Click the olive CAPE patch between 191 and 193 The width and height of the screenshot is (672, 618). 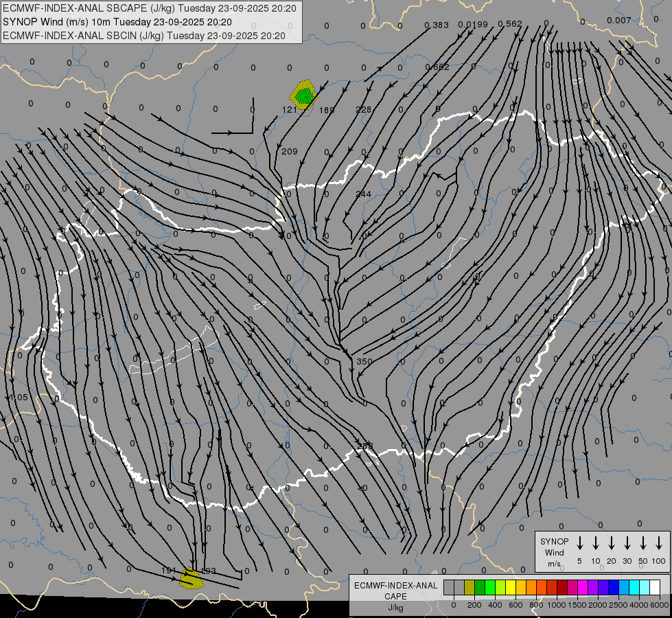pos(190,579)
